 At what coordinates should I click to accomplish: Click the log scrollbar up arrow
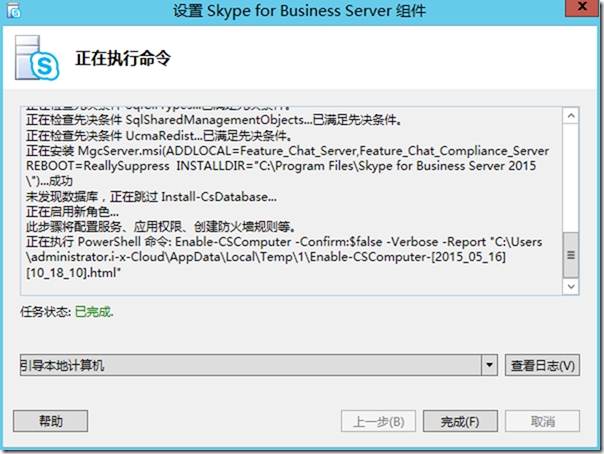click(571, 116)
